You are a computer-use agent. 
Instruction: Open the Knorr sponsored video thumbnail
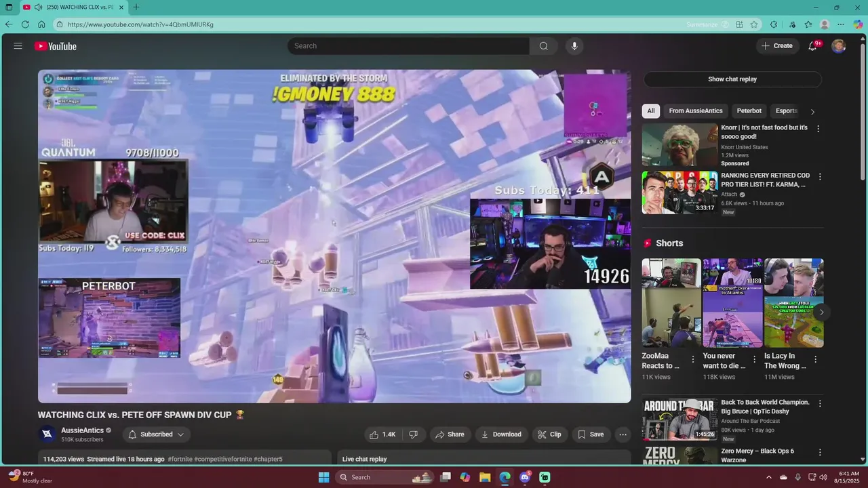click(679, 145)
